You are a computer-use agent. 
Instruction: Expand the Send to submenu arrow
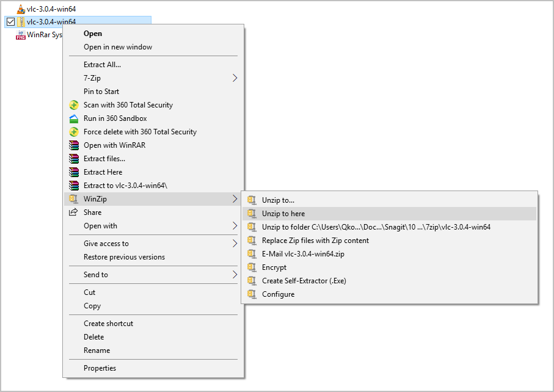(x=235, y=275)
